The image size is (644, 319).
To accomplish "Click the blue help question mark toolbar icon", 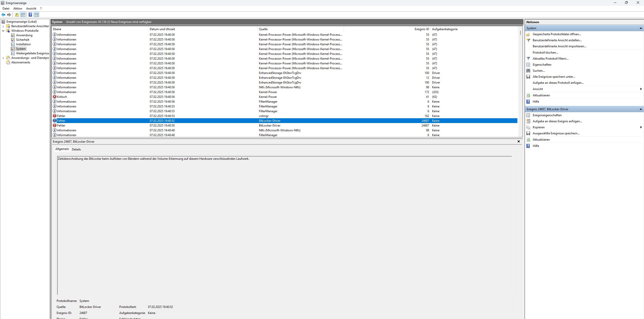I will pyautogui.click(x=30, y=15).
